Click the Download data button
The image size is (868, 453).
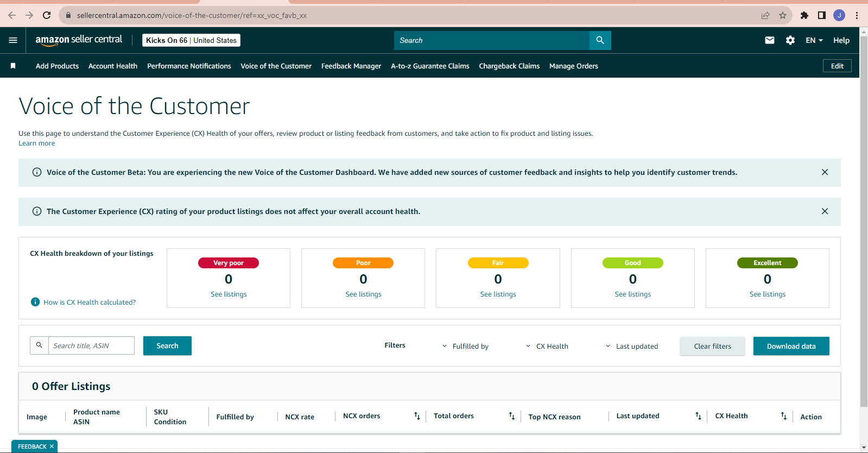click(x=791, y=346)
